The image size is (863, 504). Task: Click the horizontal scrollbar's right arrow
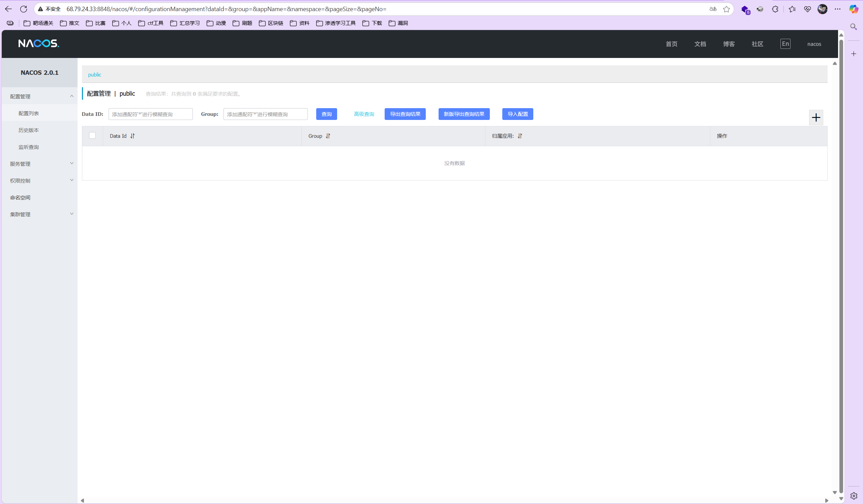tap(826, 500)
